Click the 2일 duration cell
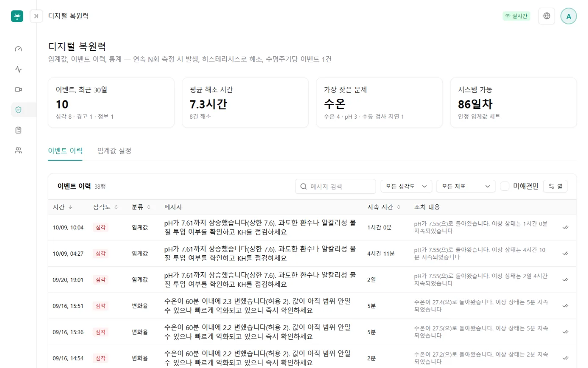 coord(372,280)
